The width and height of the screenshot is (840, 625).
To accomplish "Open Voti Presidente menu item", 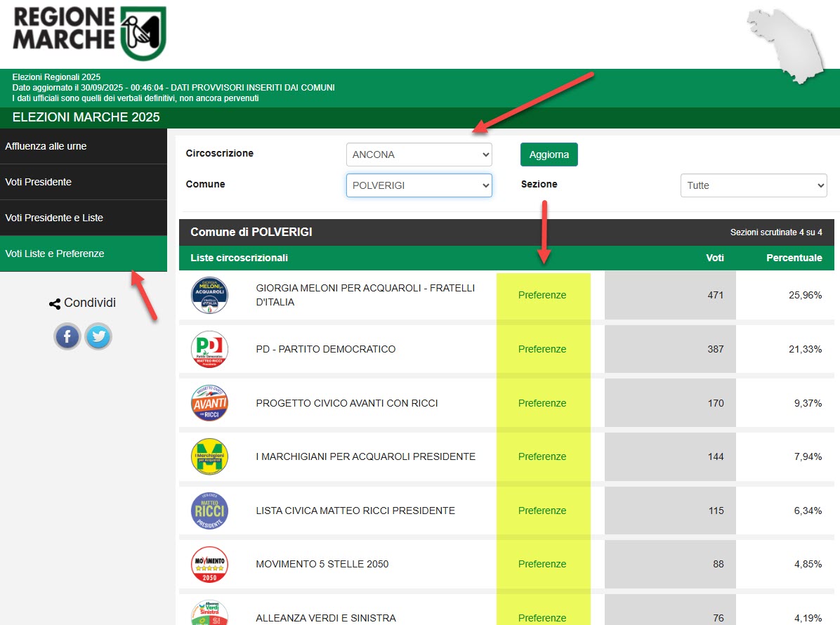I will (x=84, y=182).
